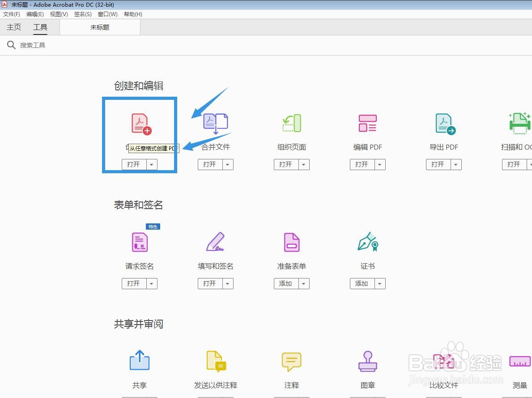Open the Share (共享) upload icon
This screenshot has height=398, width=532.
coord(140,360)
